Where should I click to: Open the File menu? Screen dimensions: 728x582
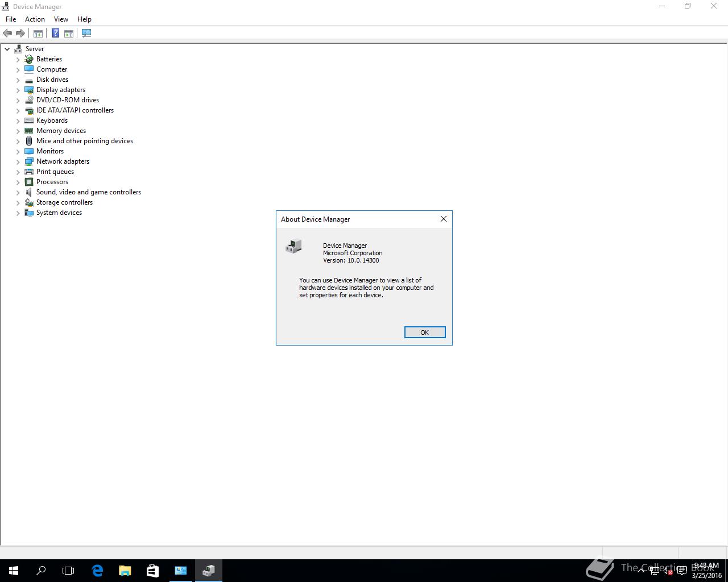click(x=11, y=19)
